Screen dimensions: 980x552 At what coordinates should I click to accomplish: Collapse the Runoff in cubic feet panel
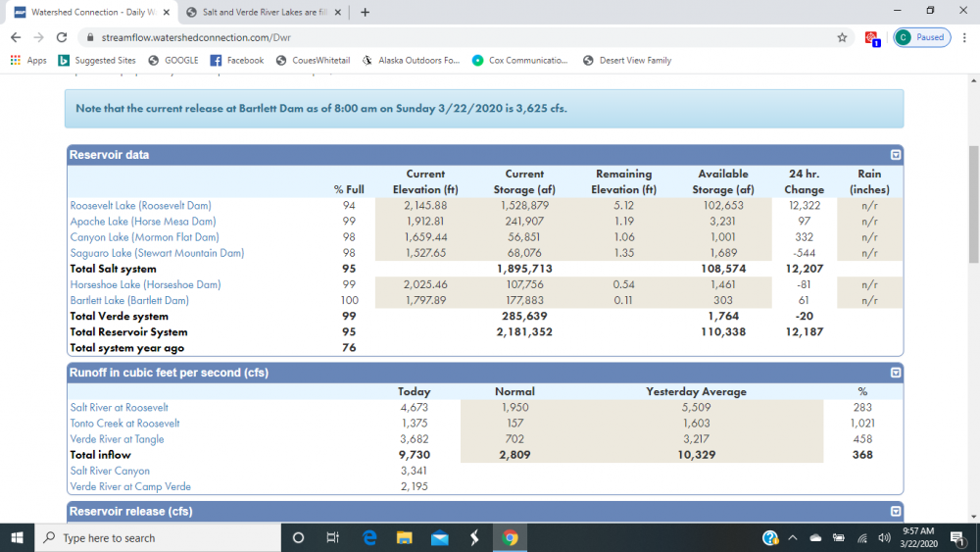(896, 373)
